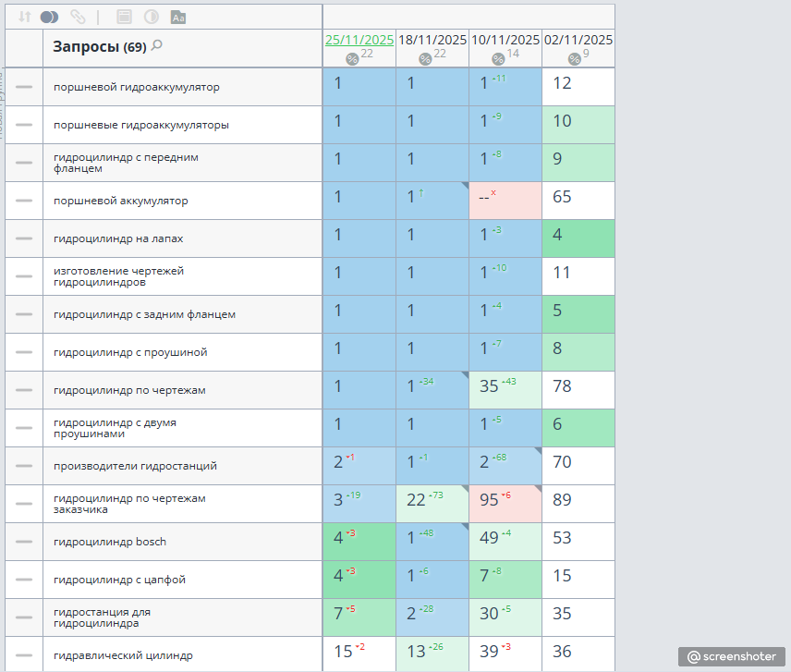This screenshot has width=791, height=672.
Task: Expand row handle for поршневой гидроаккумулятор
Action: coord(24,87)
